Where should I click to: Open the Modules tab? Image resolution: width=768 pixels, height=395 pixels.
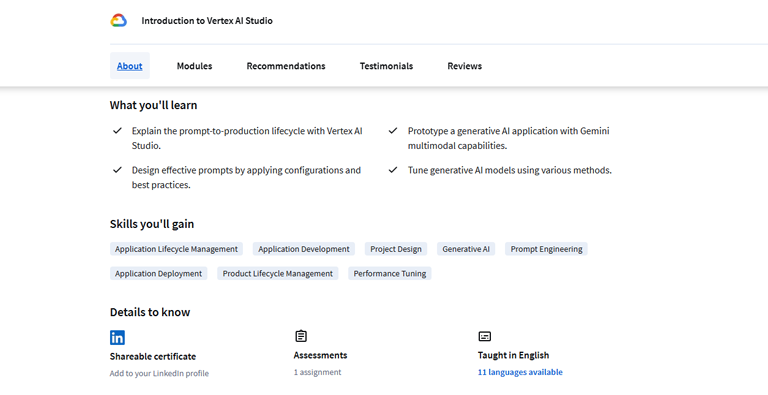pyautogui.click(x=194, y=66)
